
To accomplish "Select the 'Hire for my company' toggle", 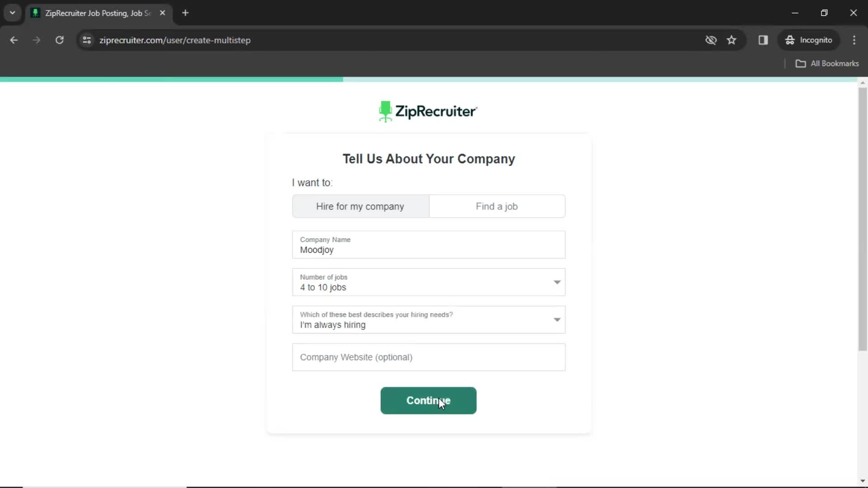I will (360, 206).
